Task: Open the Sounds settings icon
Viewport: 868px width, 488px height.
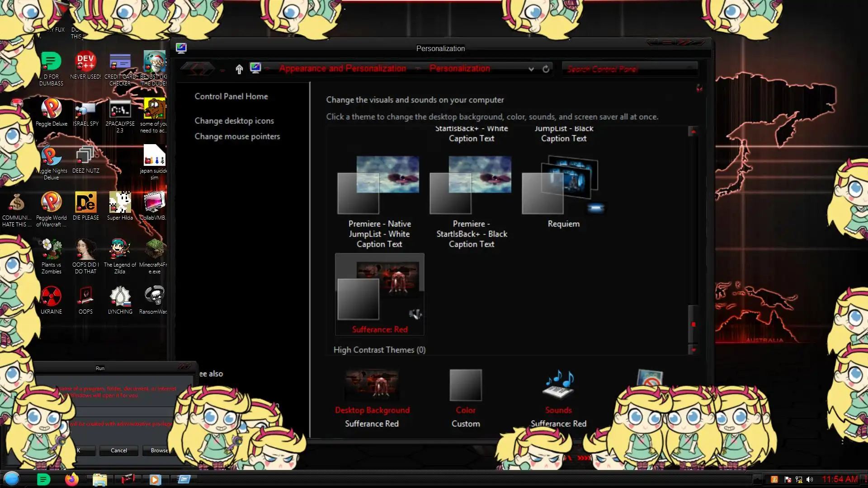Action: (558, 385)
